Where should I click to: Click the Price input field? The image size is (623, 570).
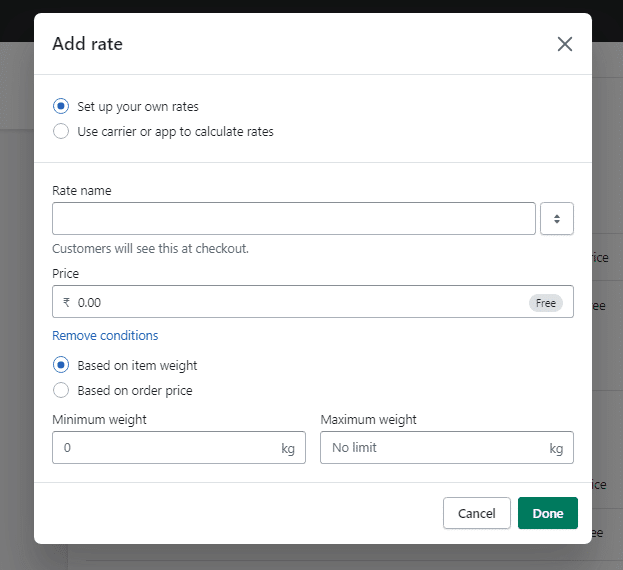290,302
